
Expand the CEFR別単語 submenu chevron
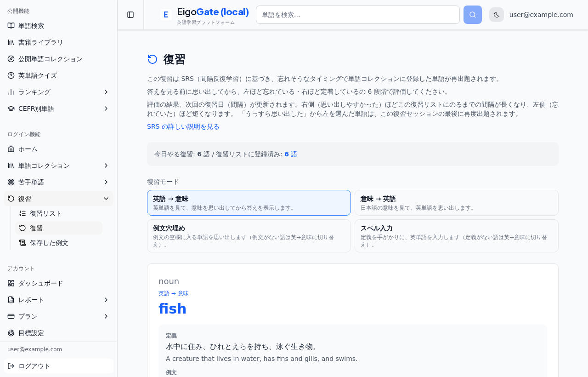click(x=106, y=109)
